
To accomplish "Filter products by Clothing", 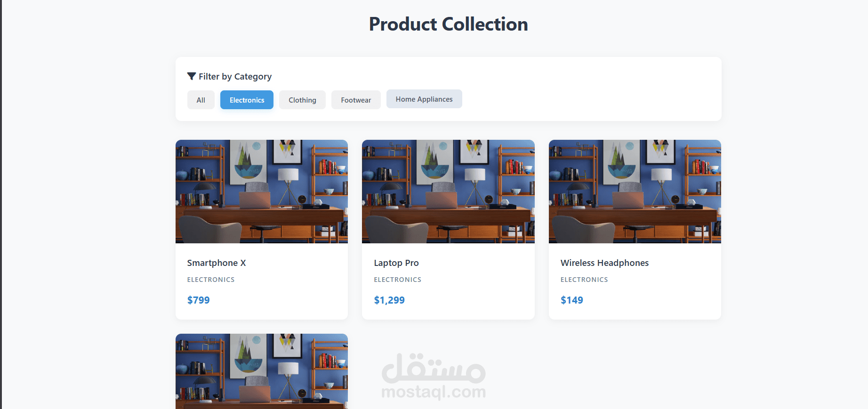I will pos(302,100).
